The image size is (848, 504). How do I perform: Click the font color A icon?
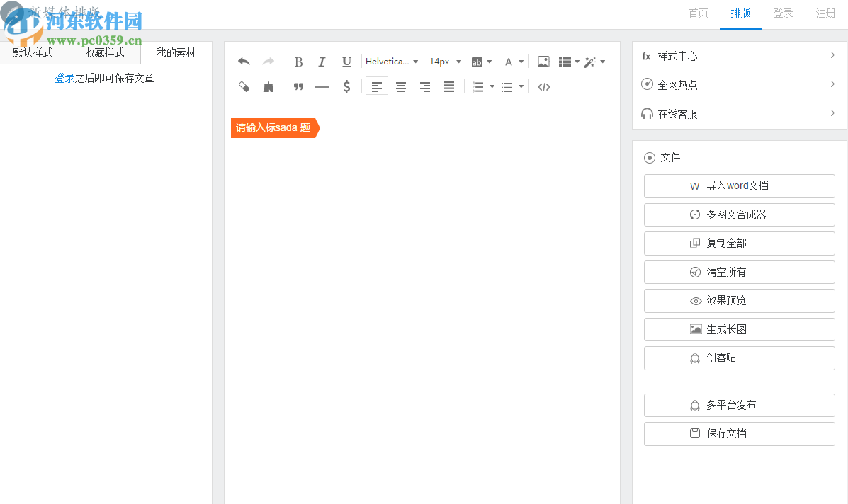[x=509, y=62]
